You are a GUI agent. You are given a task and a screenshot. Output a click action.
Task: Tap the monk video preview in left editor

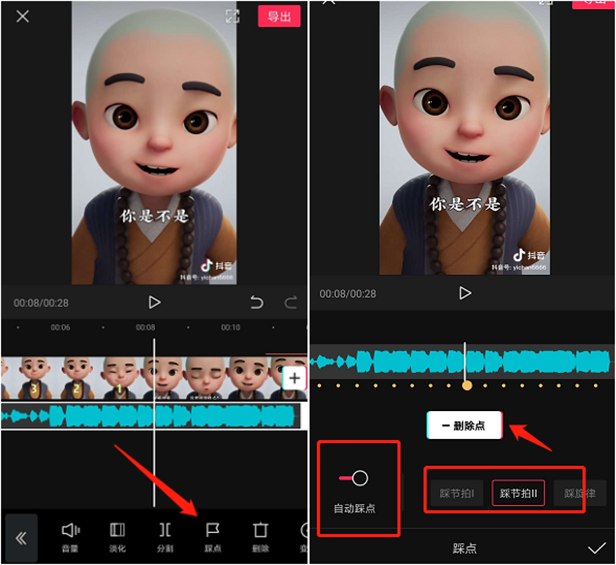154,142
